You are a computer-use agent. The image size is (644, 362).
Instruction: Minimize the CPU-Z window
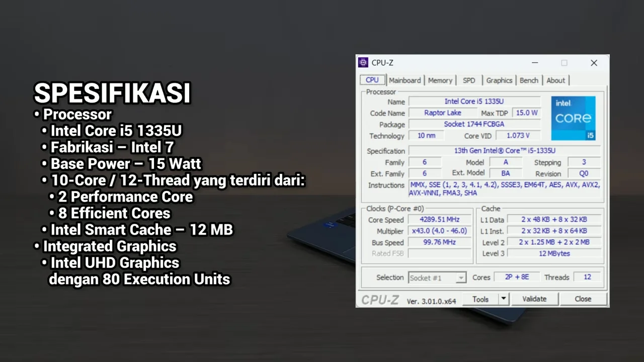point(534,63)
